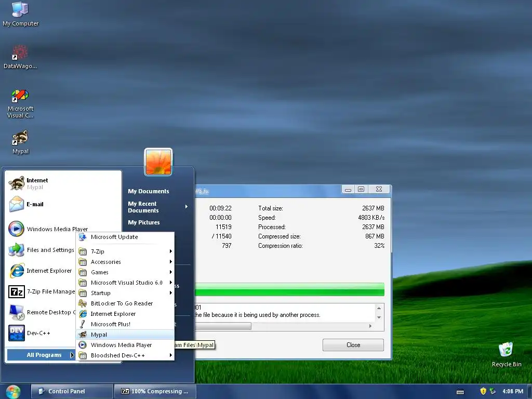This screenshot has height=399, width=532.
Task: Click the message box scroll-down arrow
Action: pyautogui.click(x=379, y=317)
